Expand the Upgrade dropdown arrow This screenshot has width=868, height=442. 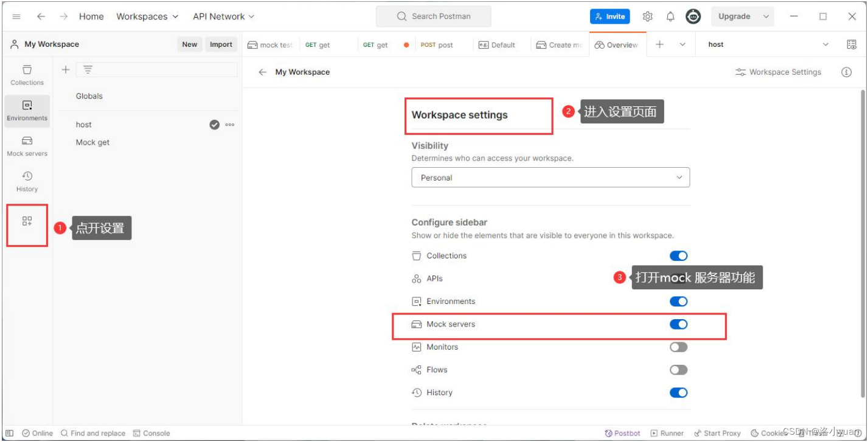[x=766, y=16]
